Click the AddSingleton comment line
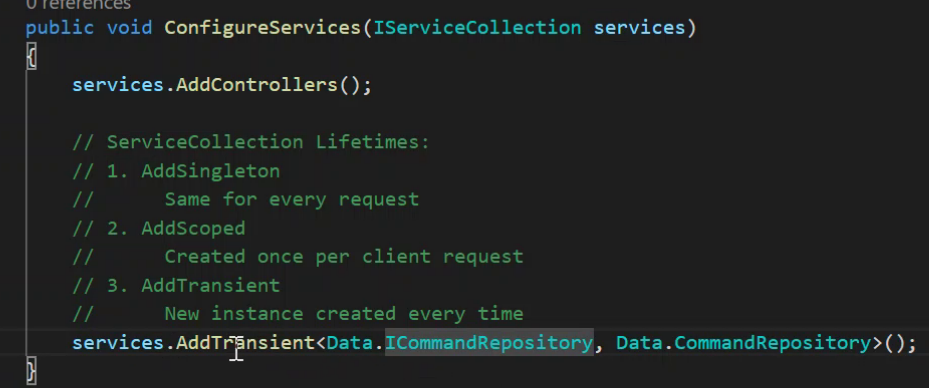 pyautogui.click(x=176, y=171)
